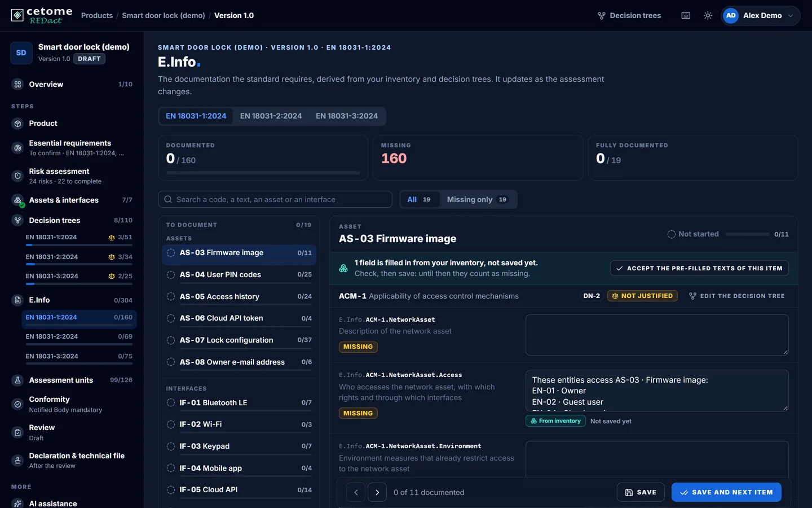Click the Overview grid icon in sidebar

pyautogui.click(x=17, y=85)
